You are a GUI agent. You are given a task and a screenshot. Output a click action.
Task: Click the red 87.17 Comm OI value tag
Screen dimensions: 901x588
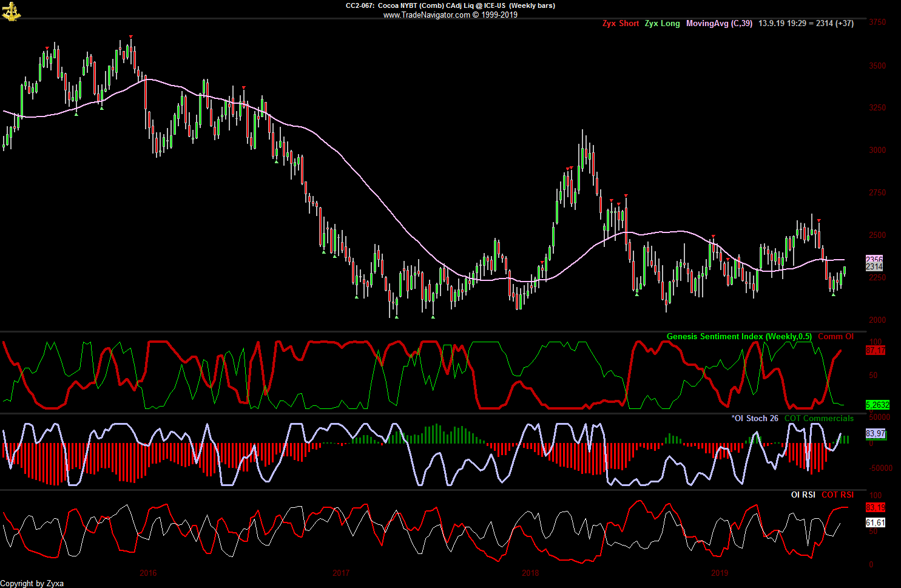click(876, 351)
